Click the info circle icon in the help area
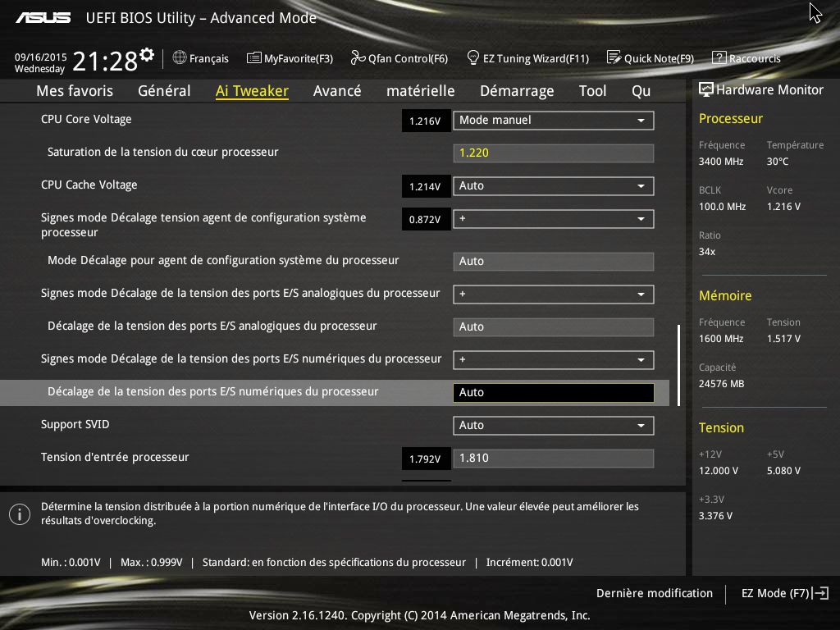This screenshot has width=840, height=630. 20,514
